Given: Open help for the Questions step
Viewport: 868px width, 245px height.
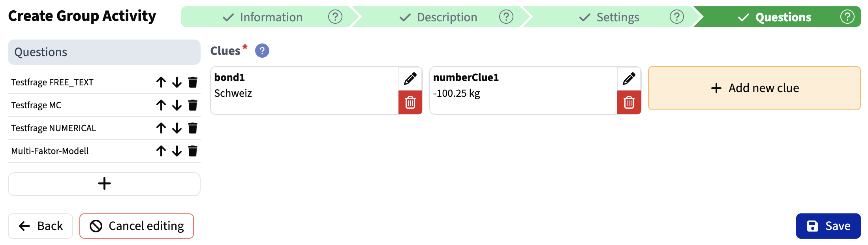Looking at the screenshot, I should pyautogui.click(x=847, y=17).
